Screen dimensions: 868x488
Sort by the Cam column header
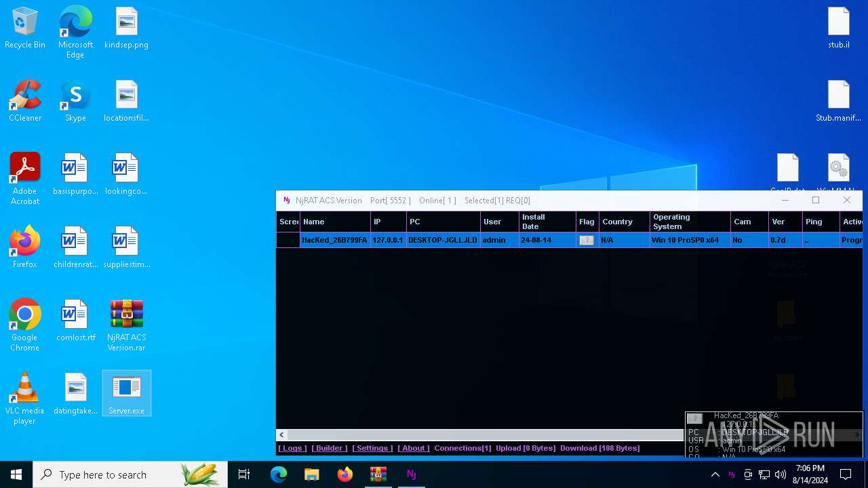click(749, 222)
